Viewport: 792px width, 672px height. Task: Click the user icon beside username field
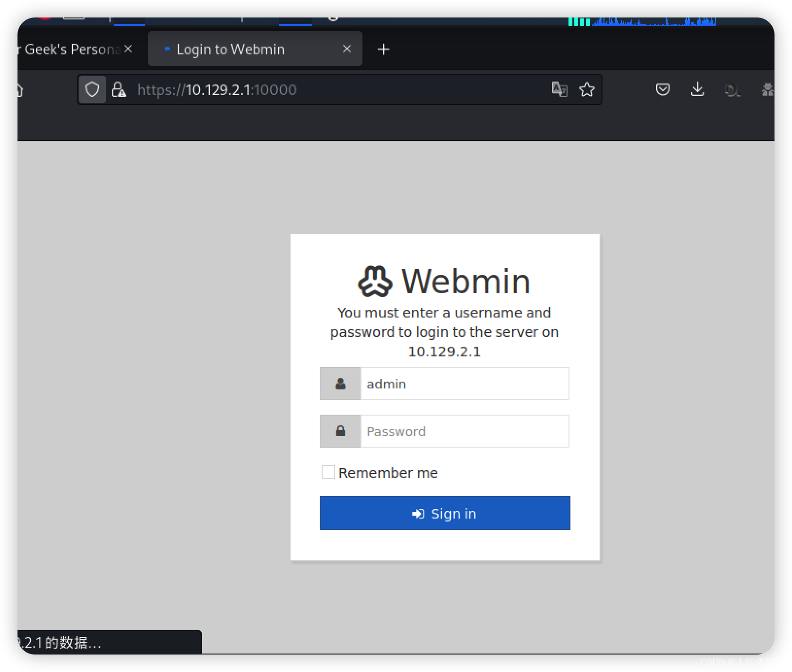coord(341,384)
